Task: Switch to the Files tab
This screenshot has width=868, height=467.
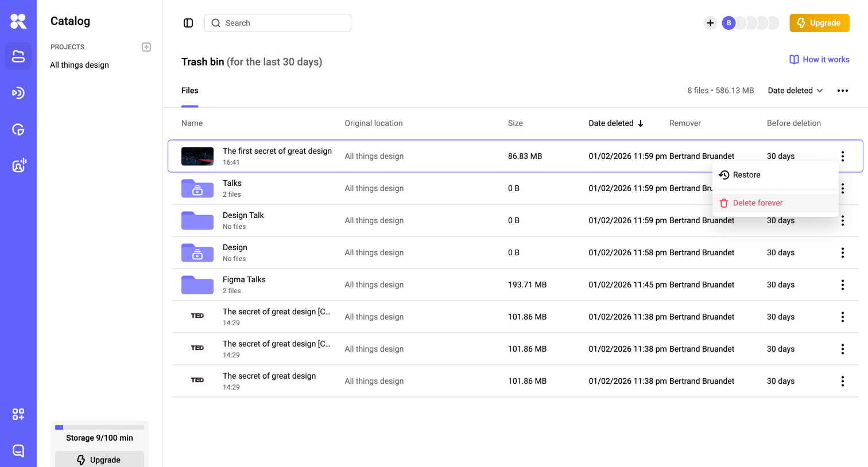Action: pyautogui.click(x=190, y=91)
